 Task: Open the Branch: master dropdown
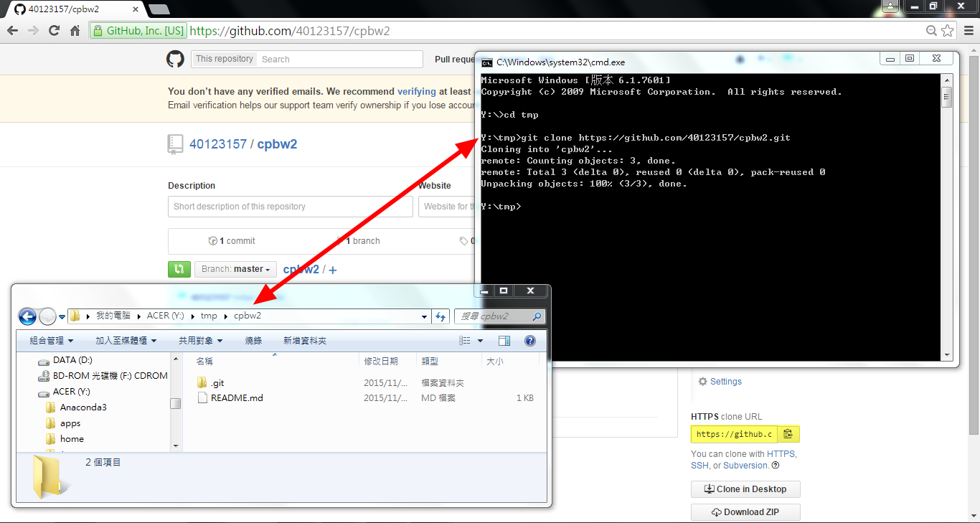[235, 270]
